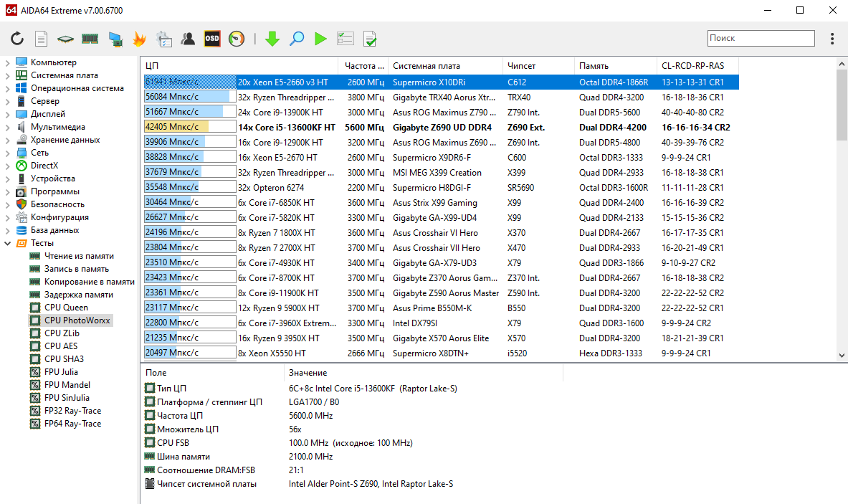Screen dimensions: 848x504
Task: Click the orange gauge sensor icon
Action: pos(237,39)
